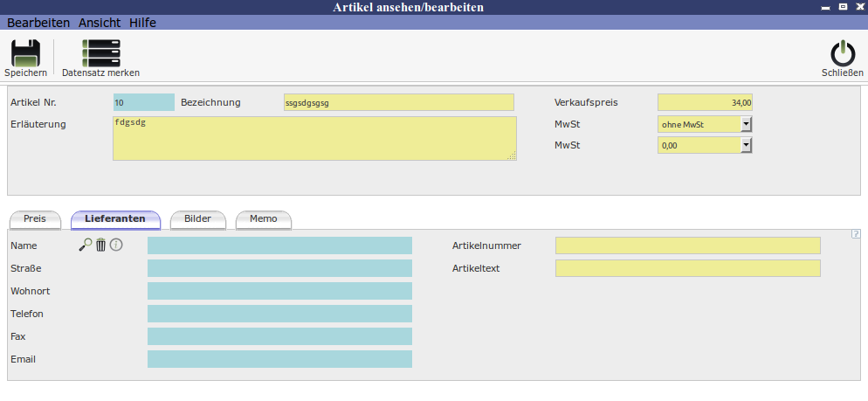Click the supplier Artikelnummer field
The height and width of the screenshot is (401, 868).
tap(687, 245)
